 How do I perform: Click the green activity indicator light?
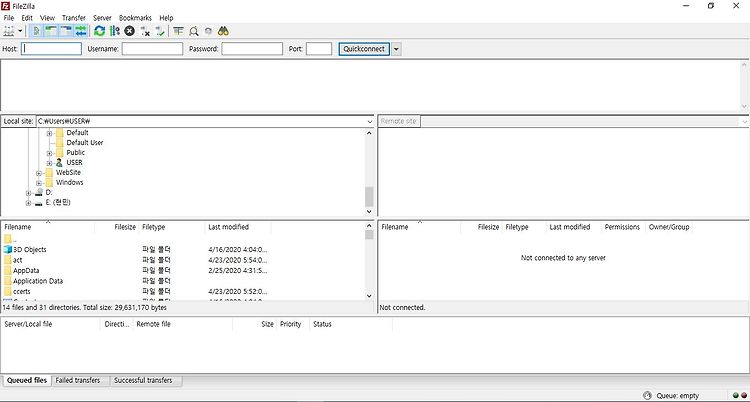(735, 396)
